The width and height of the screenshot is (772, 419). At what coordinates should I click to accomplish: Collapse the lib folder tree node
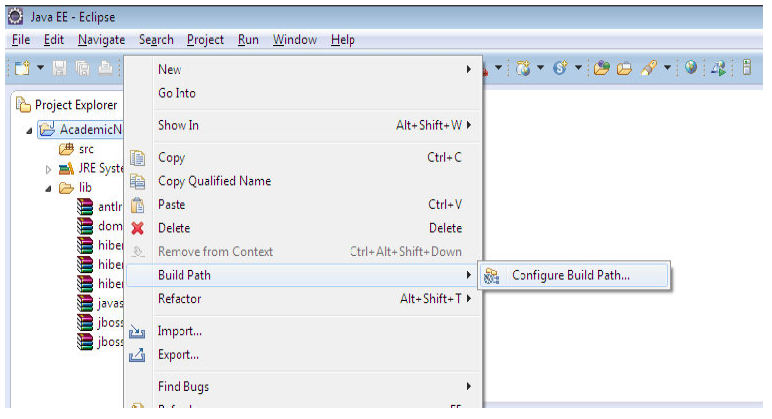click(48, 188)
